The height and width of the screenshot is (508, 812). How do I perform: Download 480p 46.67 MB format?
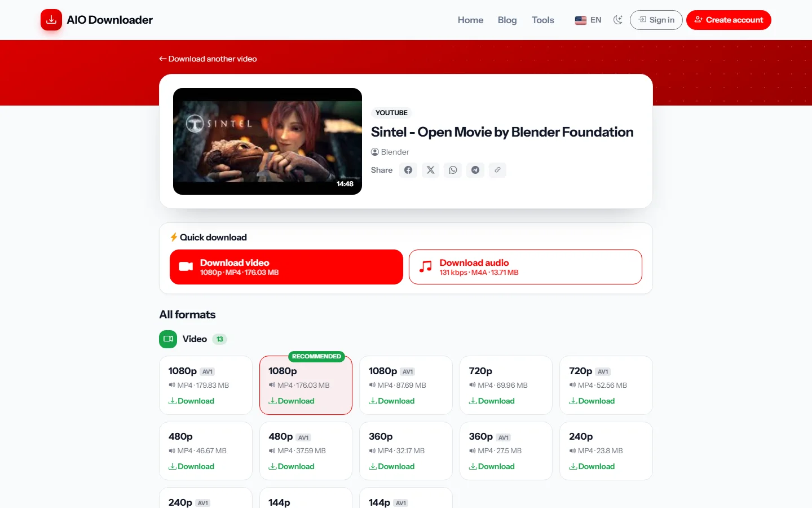point(192,466)
